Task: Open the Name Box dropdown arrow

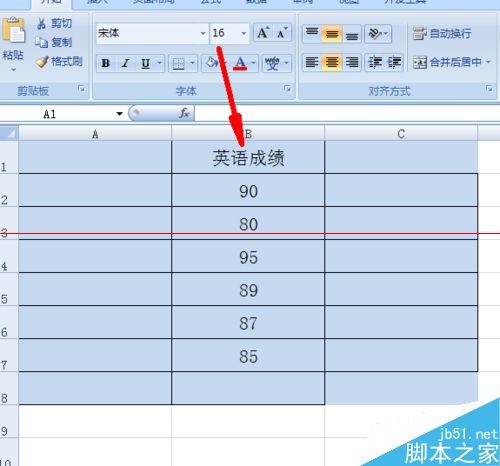Action: [x=119, y=114]
